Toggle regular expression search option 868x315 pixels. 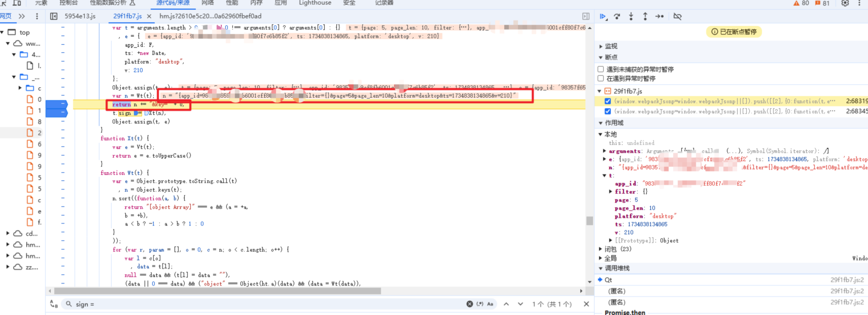[480, 304]
